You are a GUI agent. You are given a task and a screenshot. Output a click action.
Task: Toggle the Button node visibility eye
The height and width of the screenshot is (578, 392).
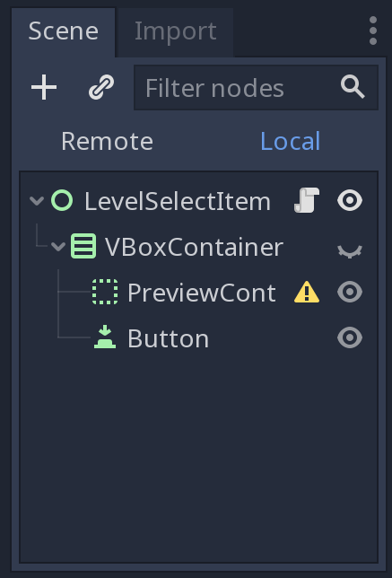point(350,337)
